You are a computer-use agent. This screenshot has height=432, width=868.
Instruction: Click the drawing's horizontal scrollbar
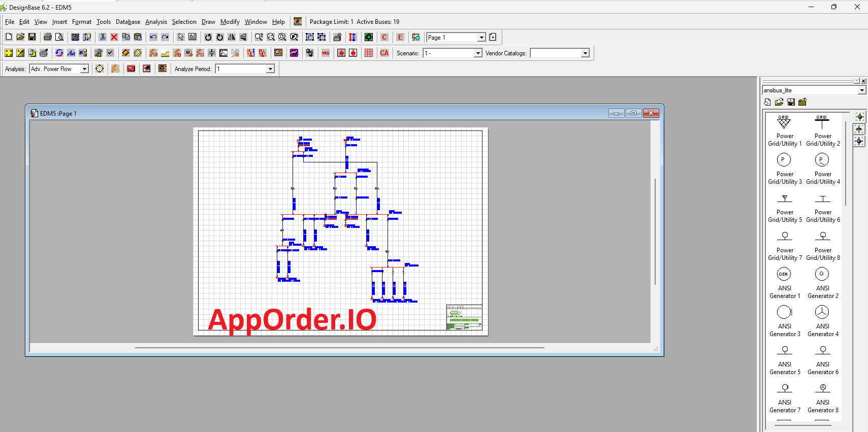point(339,348)
